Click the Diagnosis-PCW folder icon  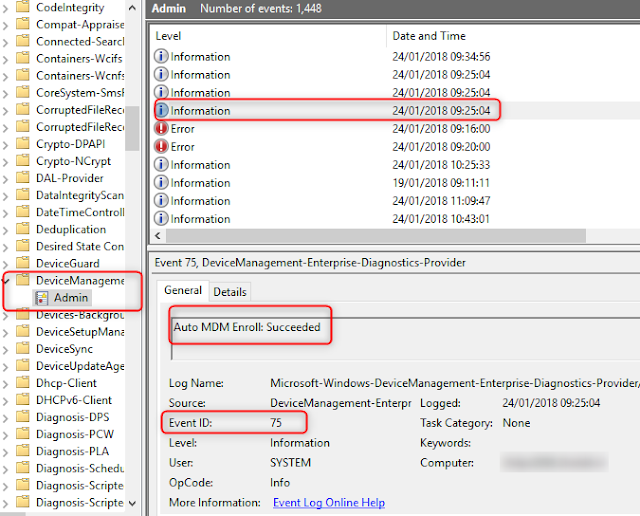coord(23,434)
